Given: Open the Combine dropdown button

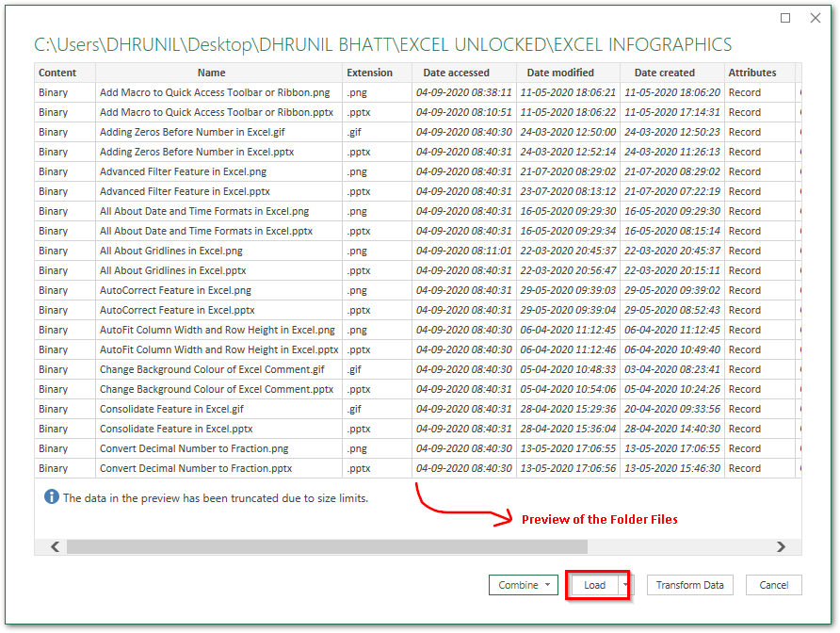Looking at the screenshot, I should [524, 585].
